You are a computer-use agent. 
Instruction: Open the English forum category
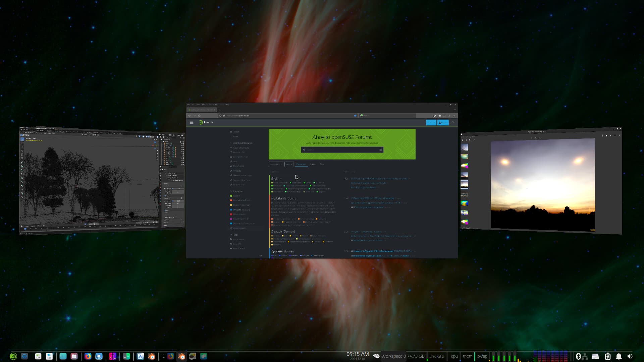coord(276,178)
